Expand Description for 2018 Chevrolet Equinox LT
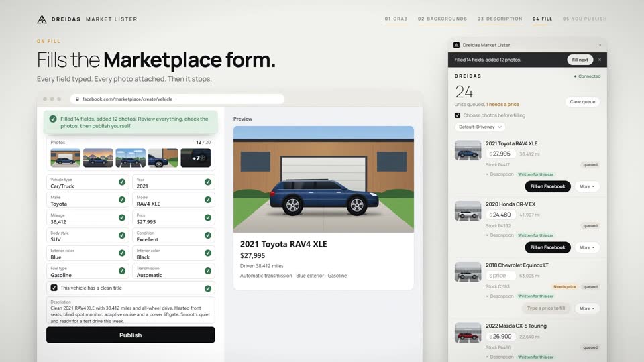 [x=500, y=296]
